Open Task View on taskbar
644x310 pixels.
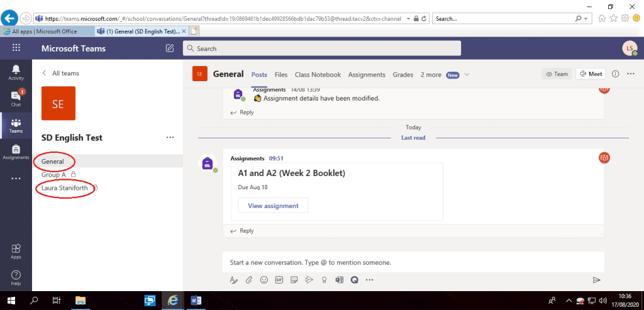tap(57, 301)
